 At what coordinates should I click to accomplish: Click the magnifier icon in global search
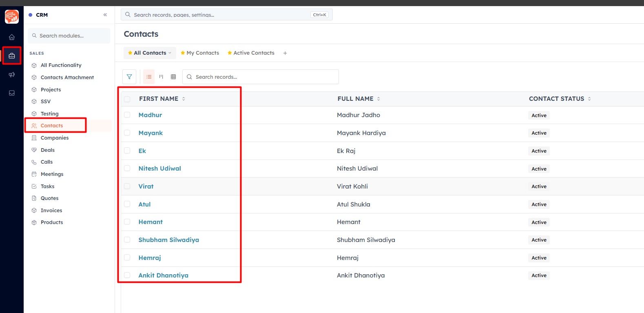pyautogui.click(x=128, y=15)
